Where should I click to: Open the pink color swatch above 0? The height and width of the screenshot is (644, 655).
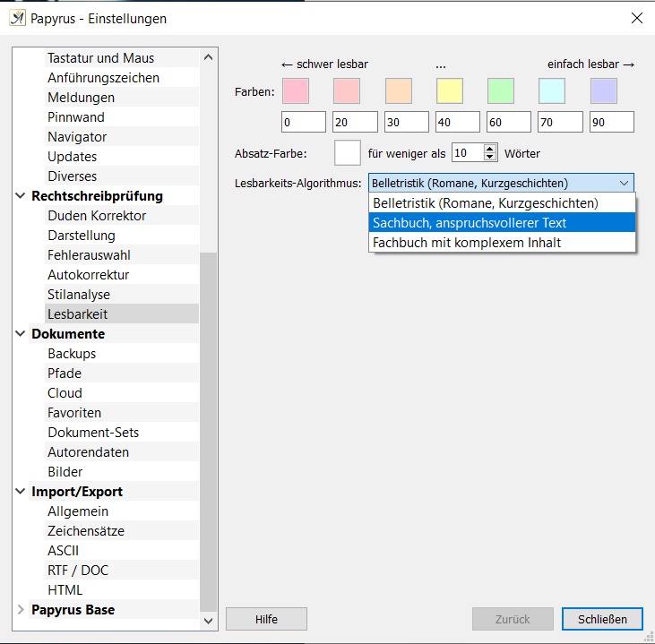[x=296, y=90]
